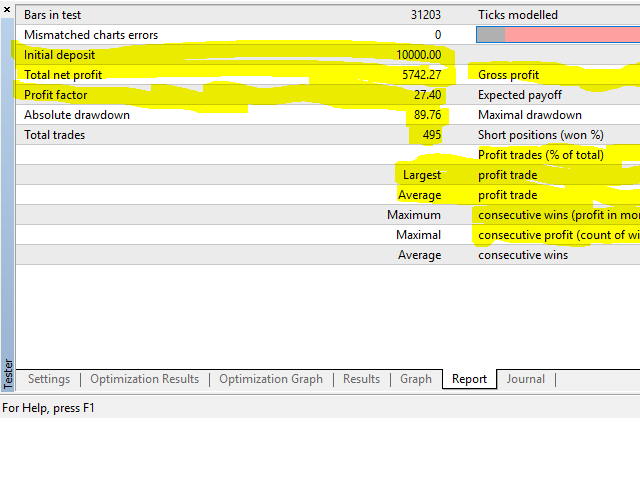Viewport: 640px width, 480px height.
Task: Close the Tester panel with the x icon
Action: (8, 8)
